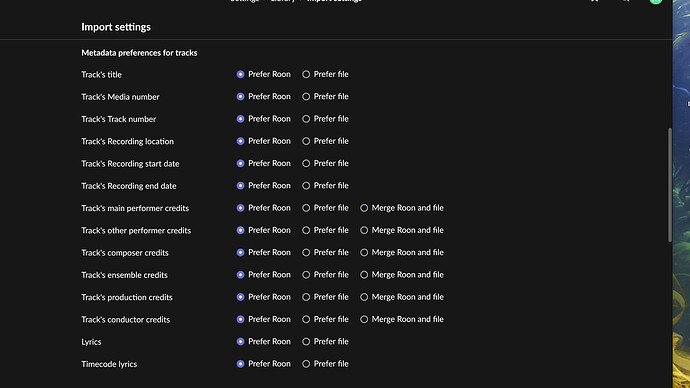The image size is (690, 388).
Task: Enable Merge Roon and file for main performer credits
Action: 364,208
